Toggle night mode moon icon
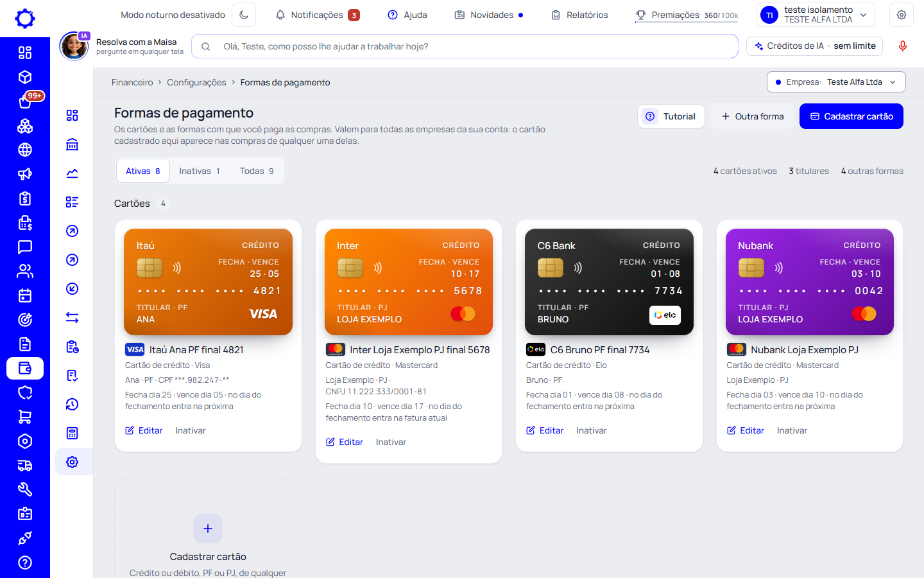924x578 pixels. [x=244, y=15]
